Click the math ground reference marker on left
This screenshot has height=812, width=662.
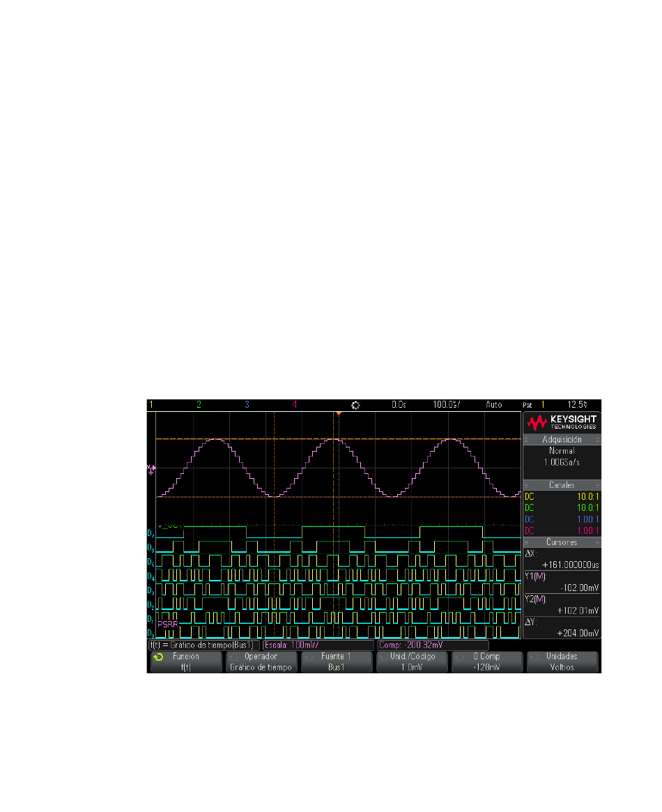(x=151, y=469)
